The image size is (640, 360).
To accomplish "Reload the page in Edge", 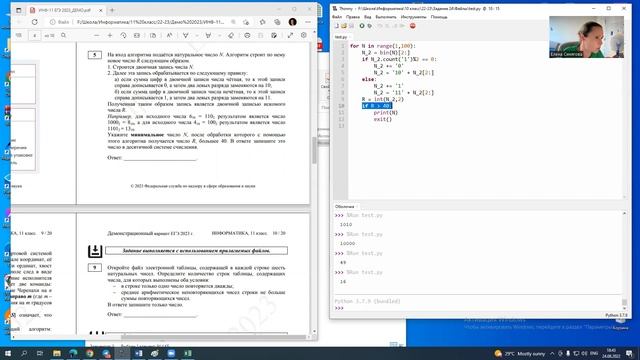I will click(x=35, y=22).
